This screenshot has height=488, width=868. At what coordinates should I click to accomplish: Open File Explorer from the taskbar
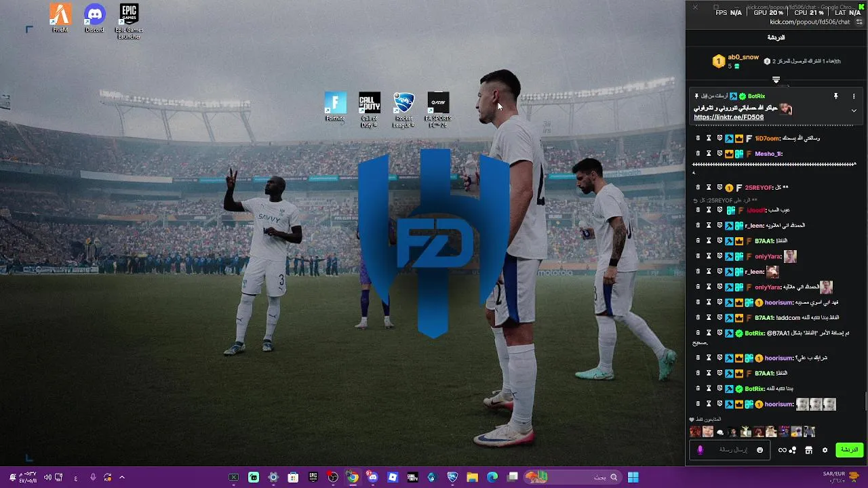coord(472,477)
